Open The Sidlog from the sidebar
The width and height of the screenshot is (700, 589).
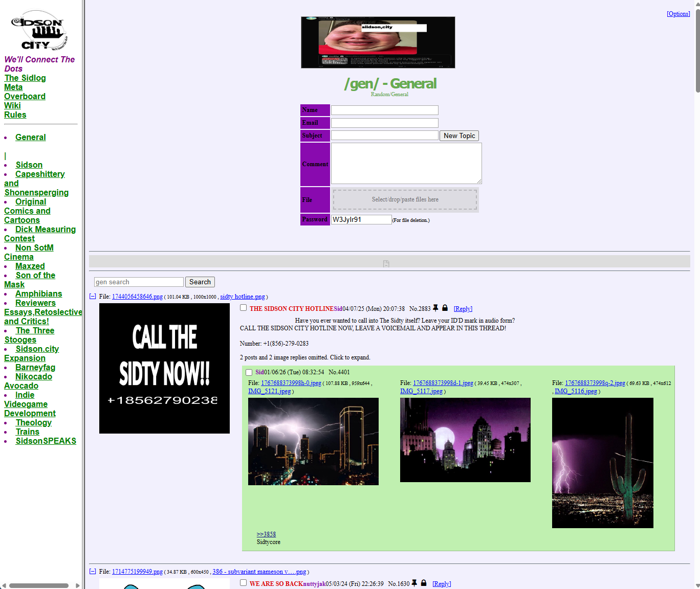[25, 78]
